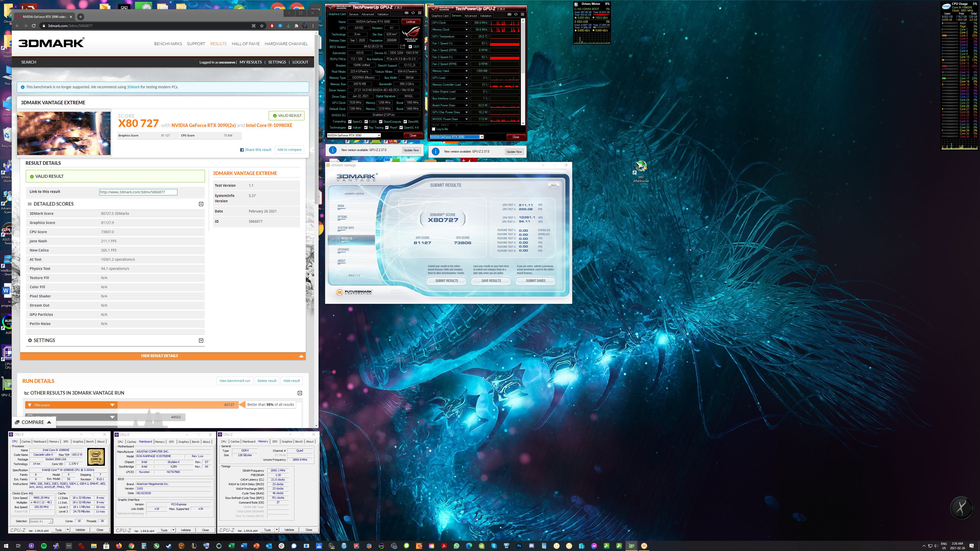
Task: Open WhatsApp from the taskbar
Action: coord(457,546)
